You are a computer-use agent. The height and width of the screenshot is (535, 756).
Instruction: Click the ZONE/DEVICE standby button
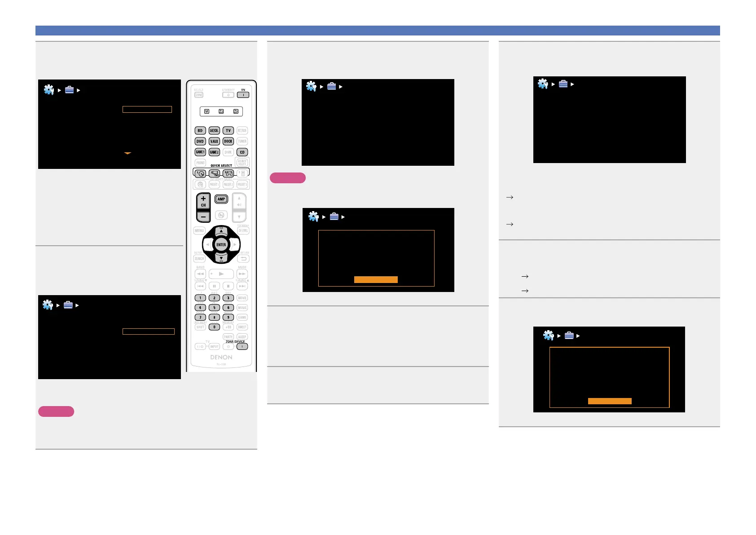pyautogui.click(x=228, y=346)
